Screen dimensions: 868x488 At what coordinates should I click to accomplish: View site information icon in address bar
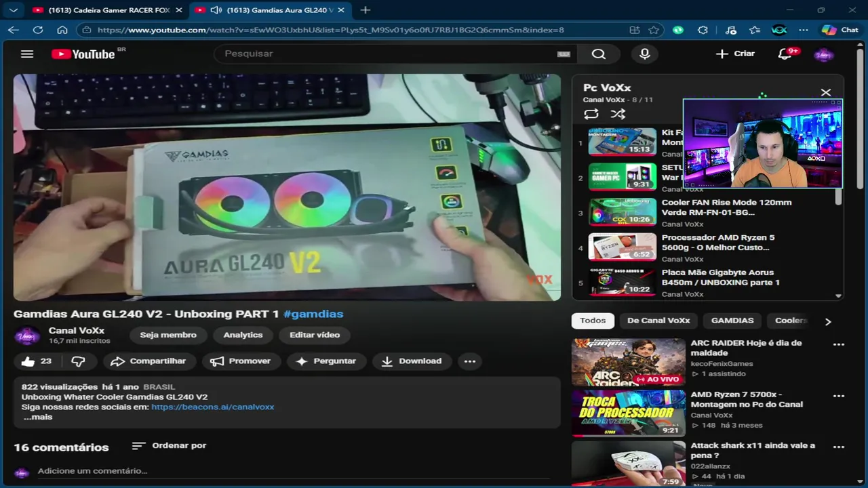tap(86, 30)
